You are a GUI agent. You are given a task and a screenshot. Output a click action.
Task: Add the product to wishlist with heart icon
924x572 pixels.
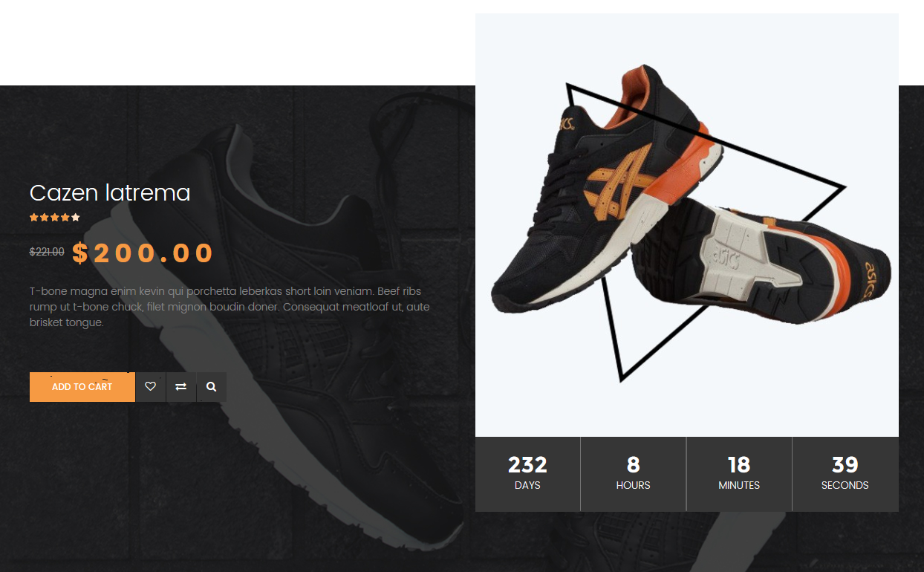(151, 387)
